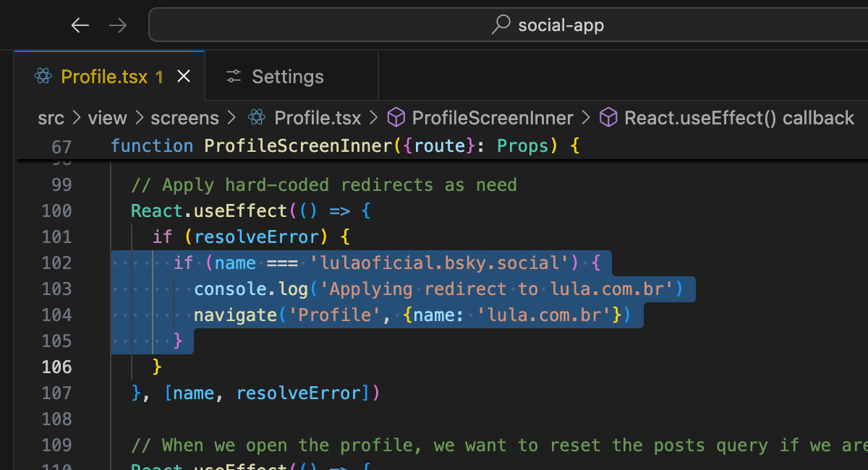Image resolution: width=868 pixels, height=470 pixels.
Task: Open the src folder breadcrumb
Action: click(51, 118)
